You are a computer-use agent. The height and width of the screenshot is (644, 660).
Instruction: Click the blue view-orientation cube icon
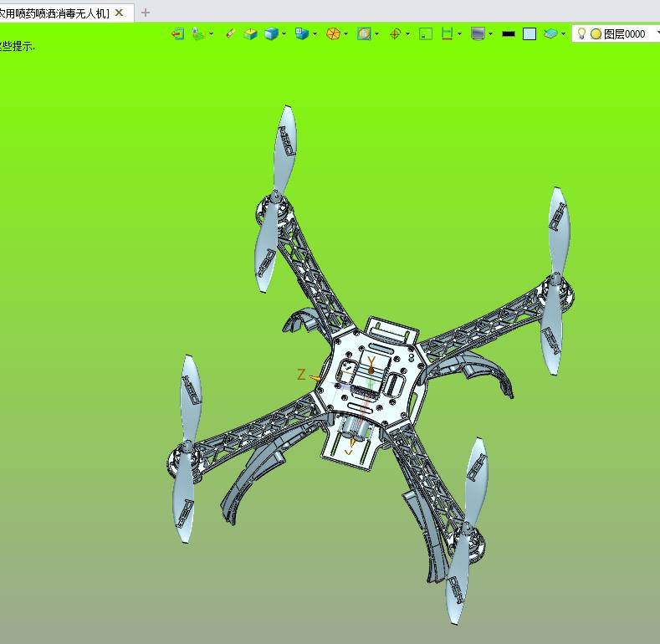(302, 33)
